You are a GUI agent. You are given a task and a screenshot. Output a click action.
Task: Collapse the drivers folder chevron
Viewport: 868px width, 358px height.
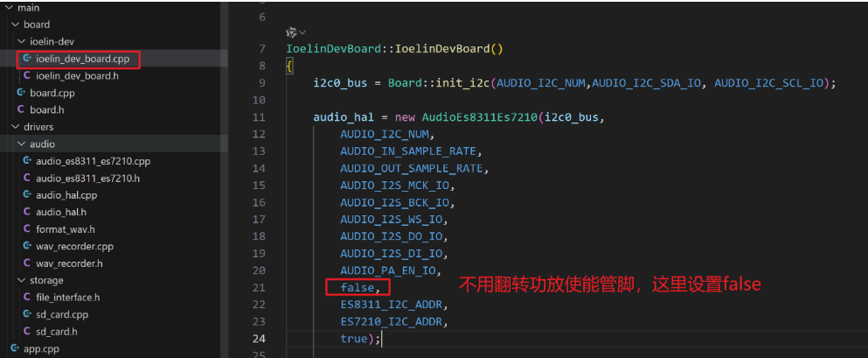pos(15,127)
